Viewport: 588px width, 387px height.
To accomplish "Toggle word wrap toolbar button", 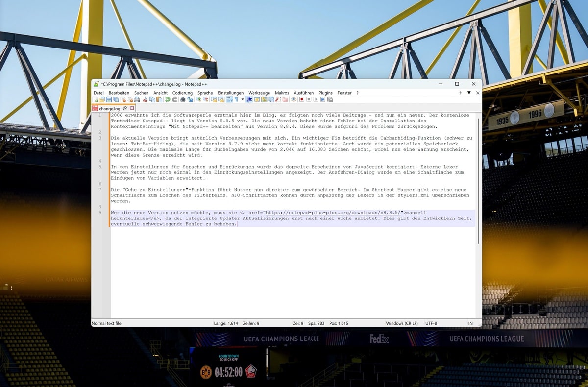I will pyautogui.click(x=228, y=99).
